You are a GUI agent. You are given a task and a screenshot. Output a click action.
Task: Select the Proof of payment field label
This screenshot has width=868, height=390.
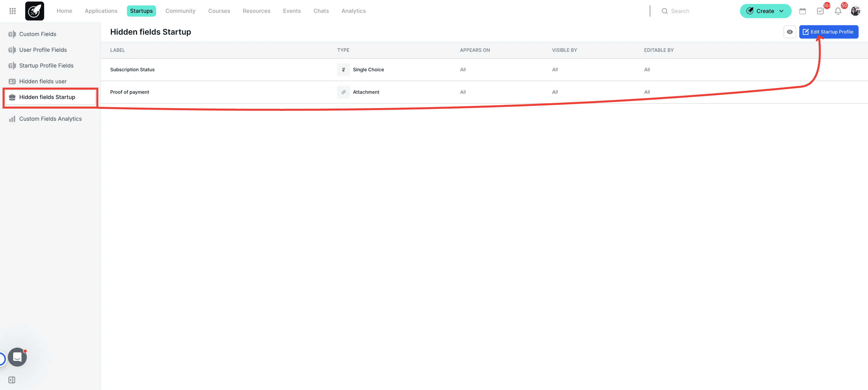[x=129, y=92]
